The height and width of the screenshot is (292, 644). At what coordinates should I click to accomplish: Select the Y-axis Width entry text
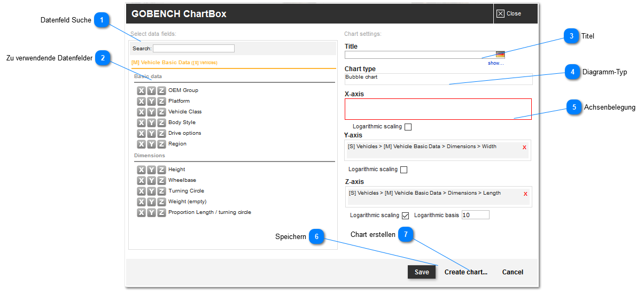click(422, 146)
